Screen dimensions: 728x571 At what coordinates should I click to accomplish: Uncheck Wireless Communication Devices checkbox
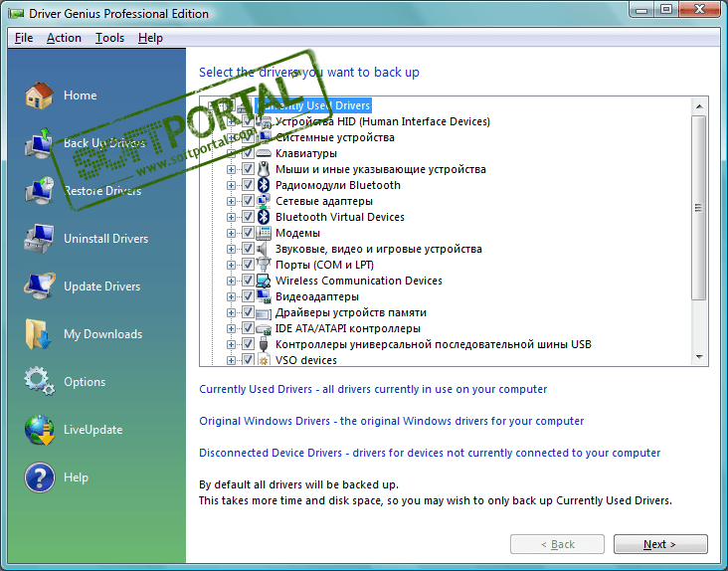click(248, 280)
